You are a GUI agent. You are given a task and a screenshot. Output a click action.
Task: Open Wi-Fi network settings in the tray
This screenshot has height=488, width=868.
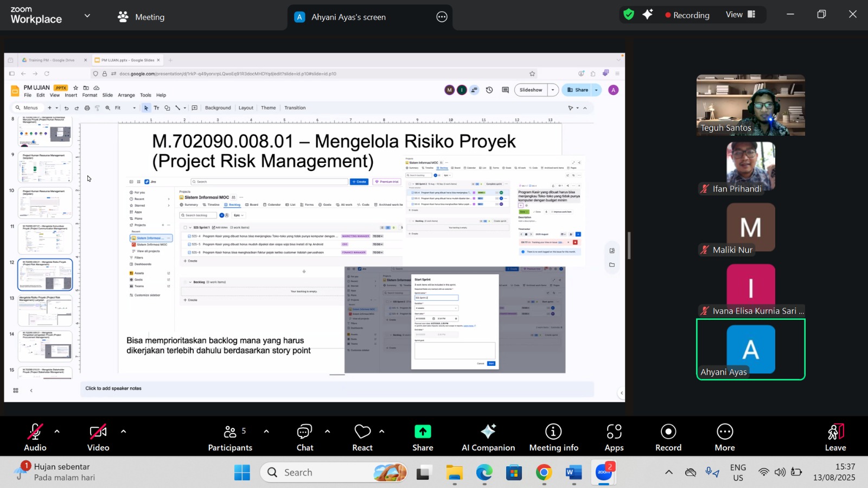(764, 472)
